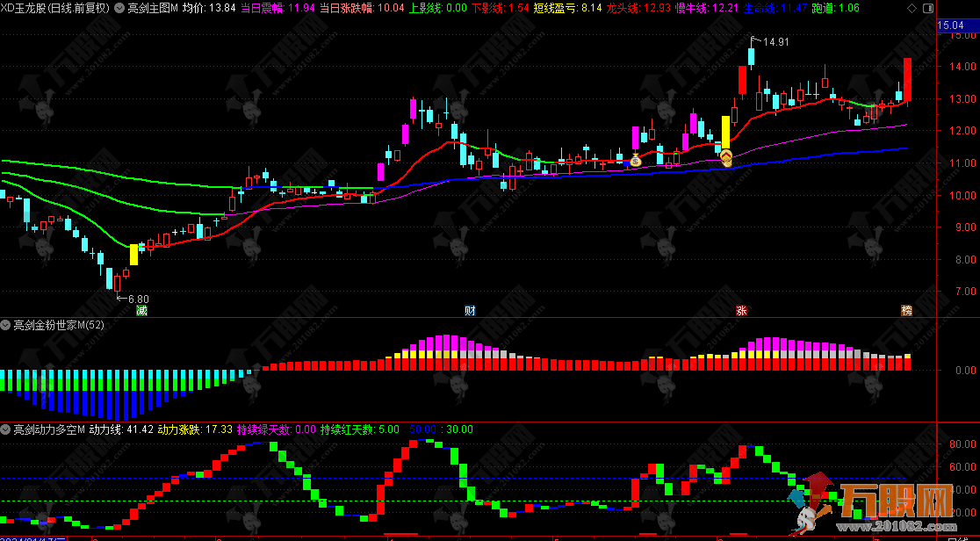This screenshot has width=980, height=541.
Task: Select the large red candle at the chart's right edge
Action: tap(907, 79)
